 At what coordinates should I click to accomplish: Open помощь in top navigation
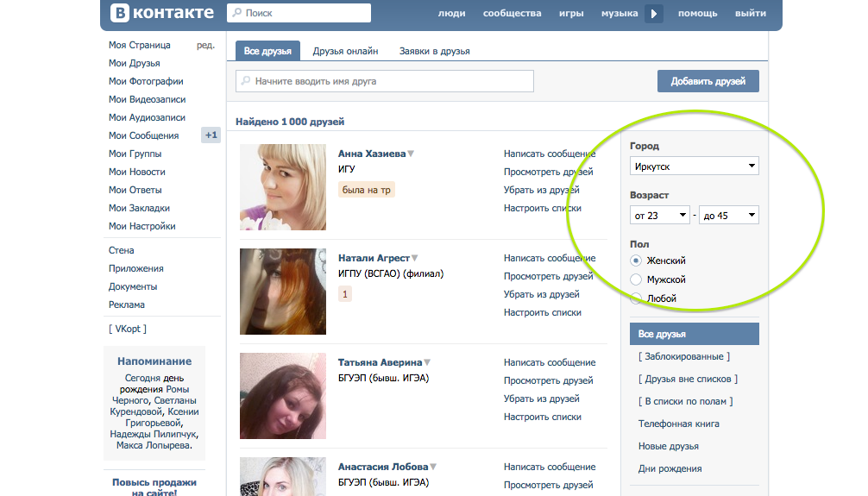pyautogui.click(x=697, y=13)
